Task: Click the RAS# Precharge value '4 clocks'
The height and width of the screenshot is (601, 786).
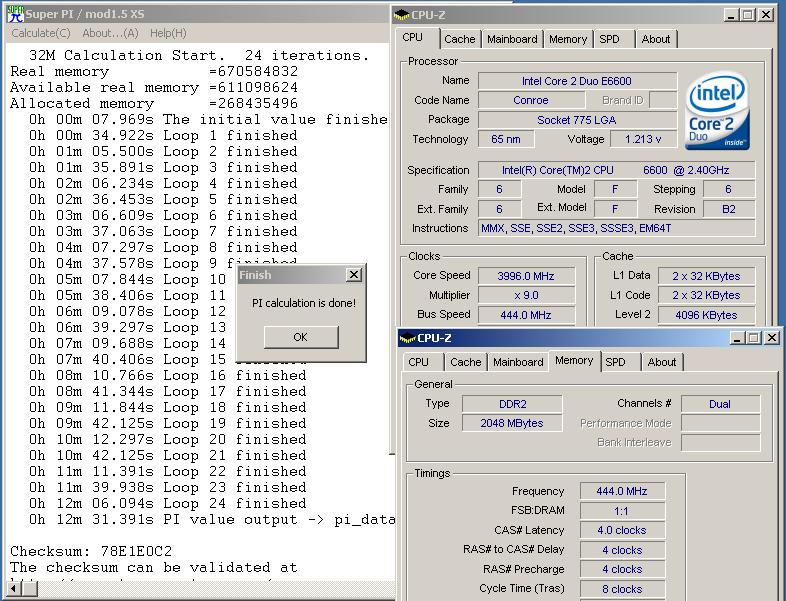Action: 622,569
